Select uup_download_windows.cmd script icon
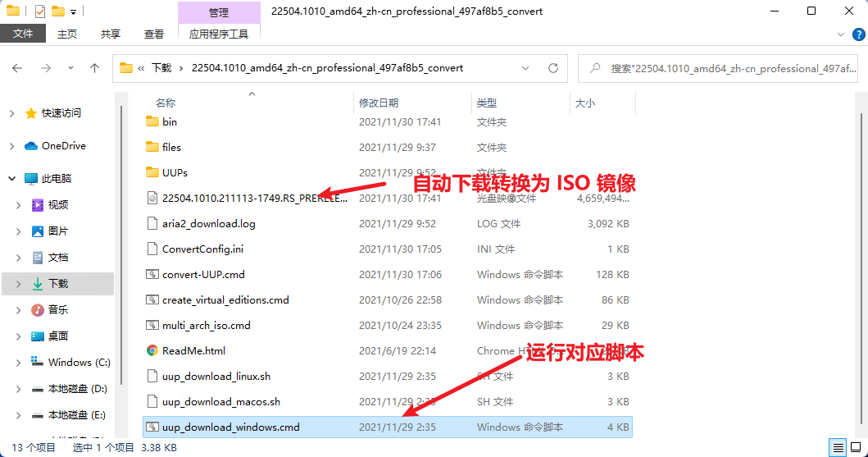This screenshot has height=457, width=868. (x=152, y=427)
